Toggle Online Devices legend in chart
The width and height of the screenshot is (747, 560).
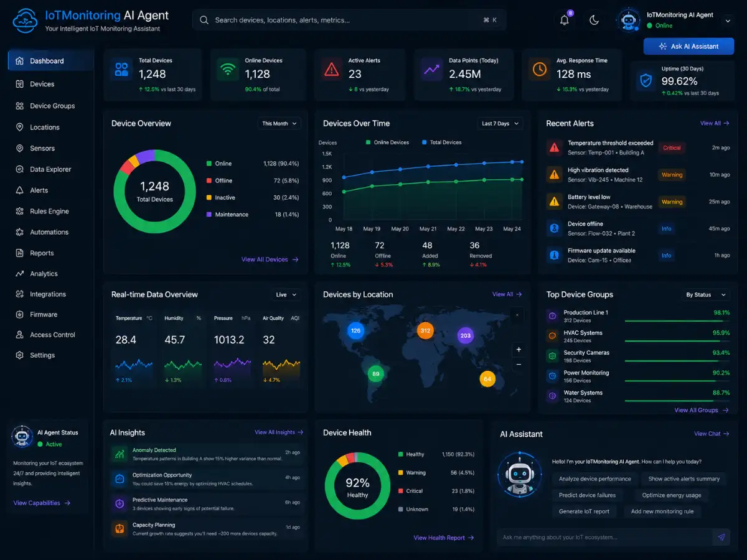click(x=387, y=142)
